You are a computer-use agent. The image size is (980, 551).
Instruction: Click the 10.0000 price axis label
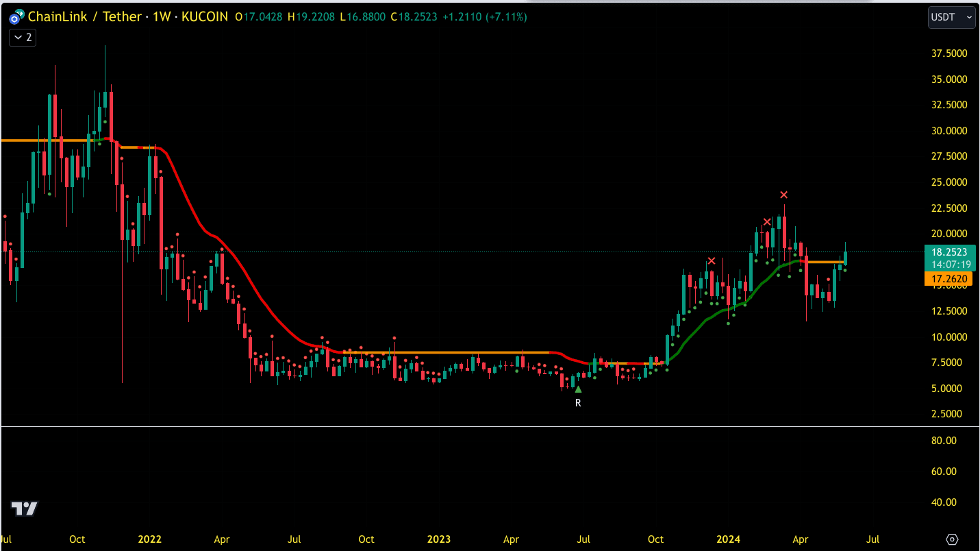(x=949, y=337)
